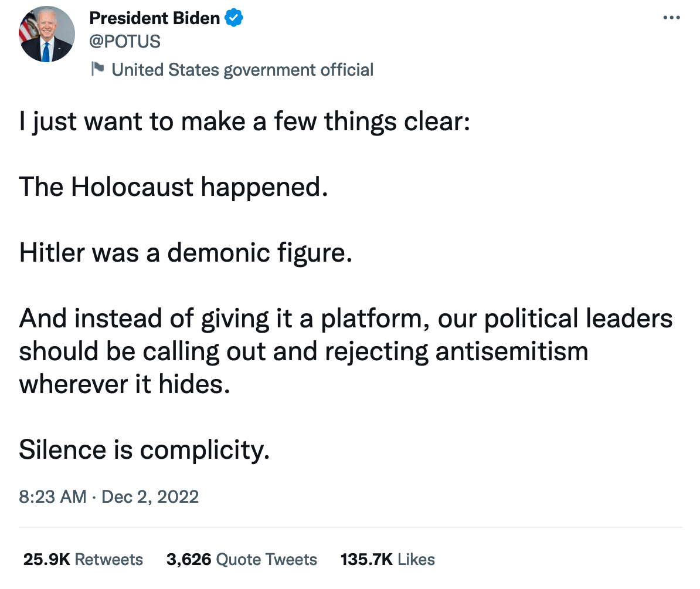Image resolution: width=700 pixels, height=589 pixels.
Task: View the 25.9K Retweets list
Action: click(x=83, y=559)
